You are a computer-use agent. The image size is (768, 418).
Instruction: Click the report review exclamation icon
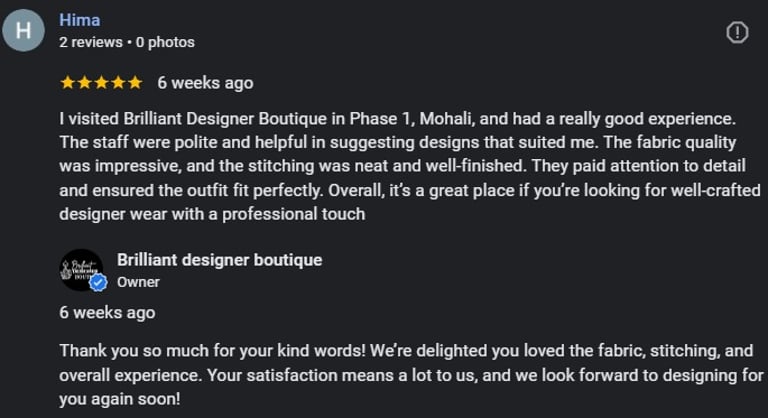(x=737, y=32)
